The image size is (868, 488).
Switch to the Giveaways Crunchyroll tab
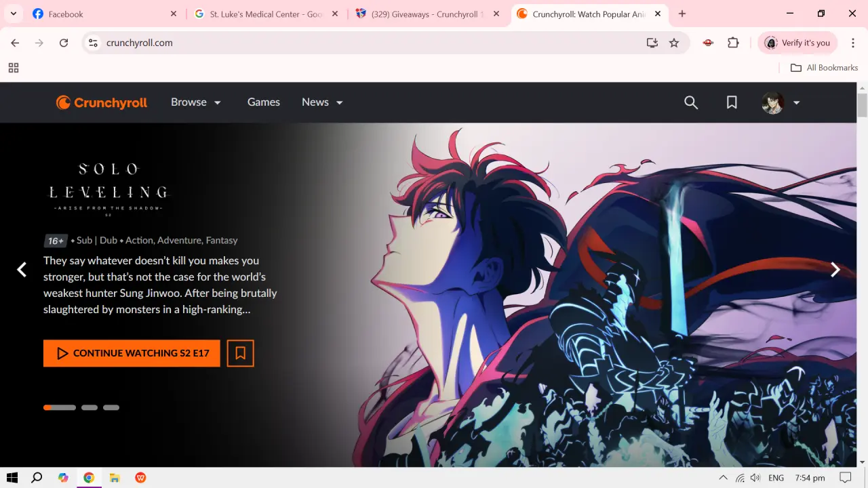tap(427, 14)
